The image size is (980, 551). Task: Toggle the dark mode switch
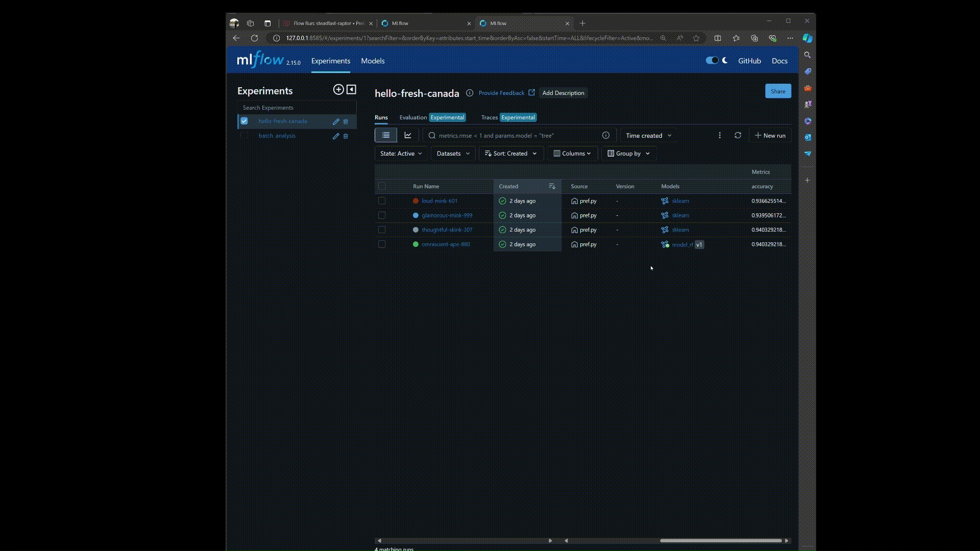tap(712, 60)
